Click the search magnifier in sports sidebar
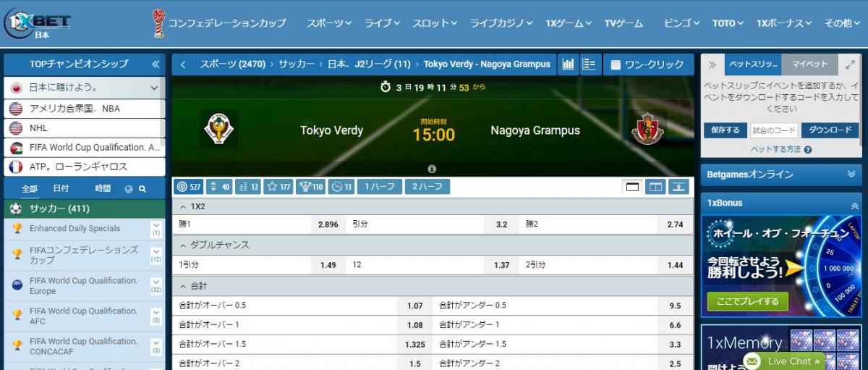 142,189
